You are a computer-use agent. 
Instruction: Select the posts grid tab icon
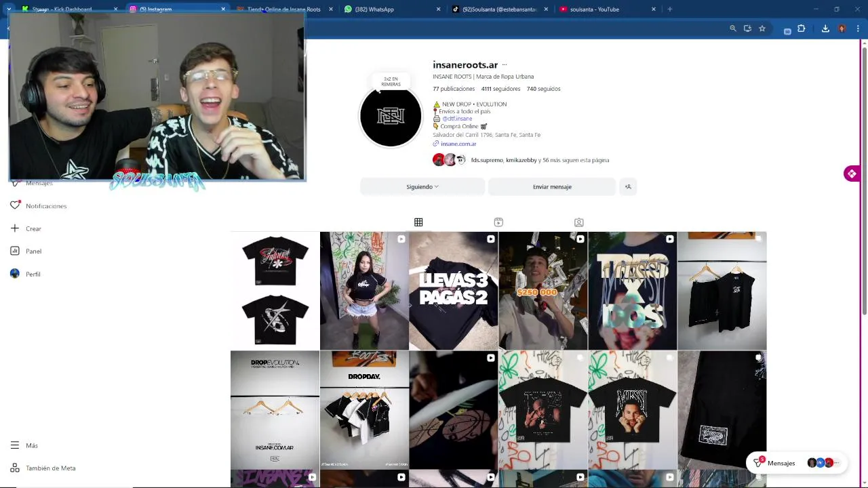tap(418, 222)
